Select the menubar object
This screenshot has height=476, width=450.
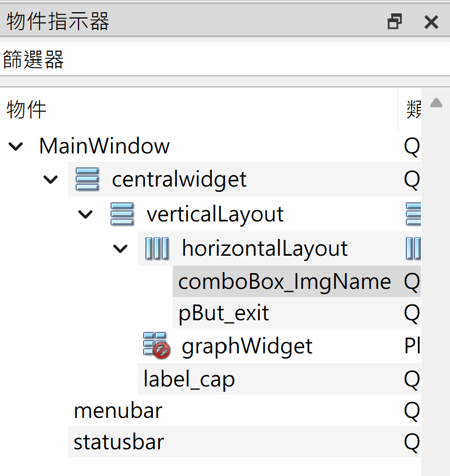[118, 411]
